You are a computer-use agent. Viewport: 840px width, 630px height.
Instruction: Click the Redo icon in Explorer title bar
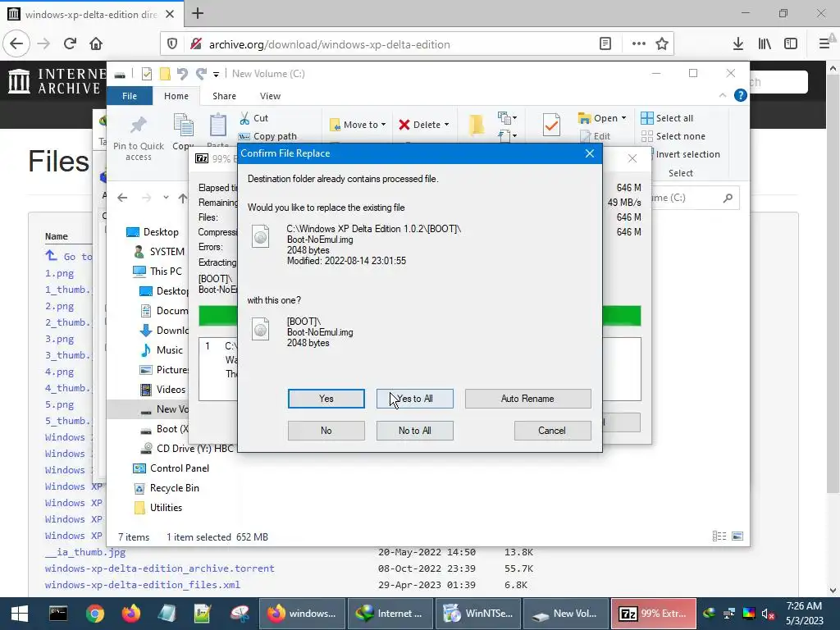(201, 73)
